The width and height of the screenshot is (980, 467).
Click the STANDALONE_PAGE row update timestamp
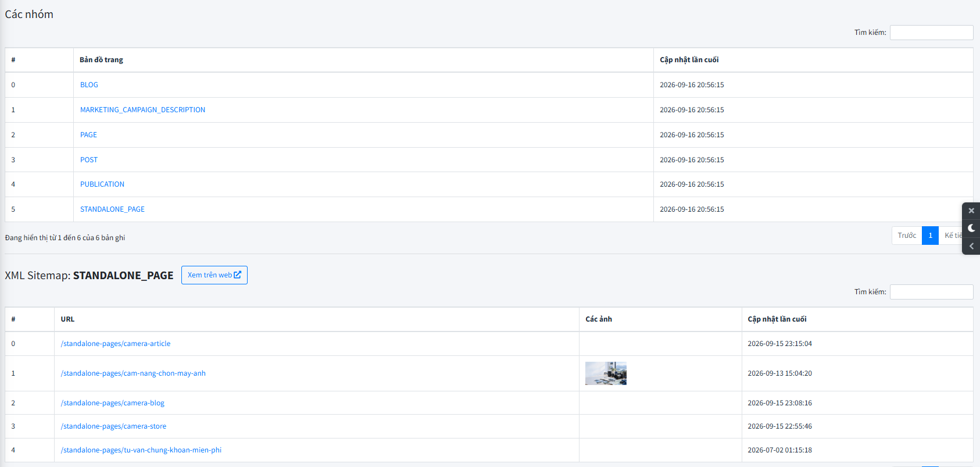[692, 209]
